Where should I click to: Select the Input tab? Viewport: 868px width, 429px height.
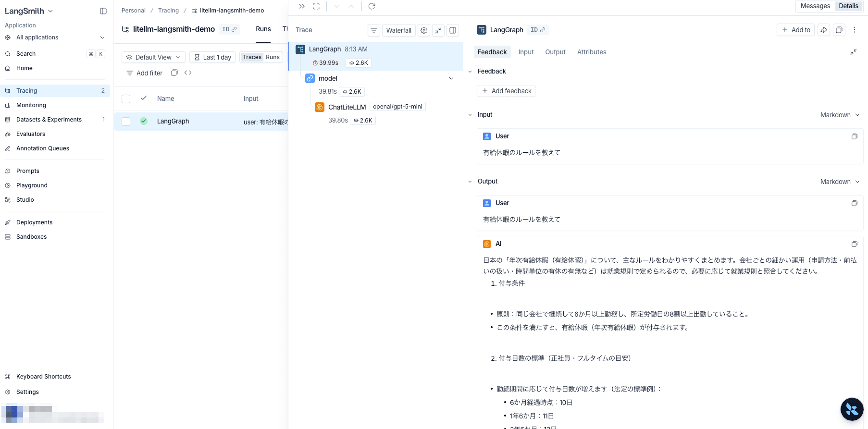526,52
